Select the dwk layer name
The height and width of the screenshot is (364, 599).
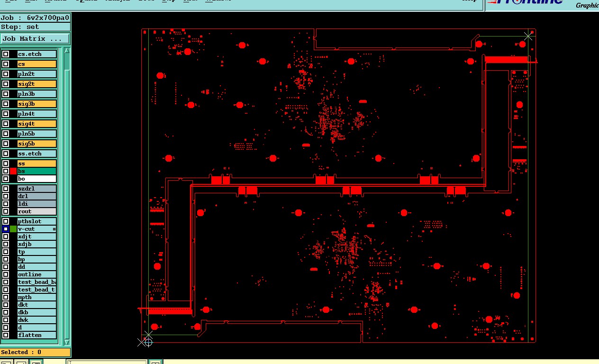click(x=37, y=320)
